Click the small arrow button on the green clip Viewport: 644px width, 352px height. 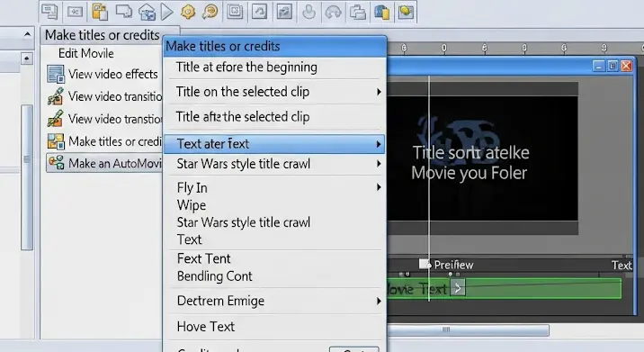458,288
